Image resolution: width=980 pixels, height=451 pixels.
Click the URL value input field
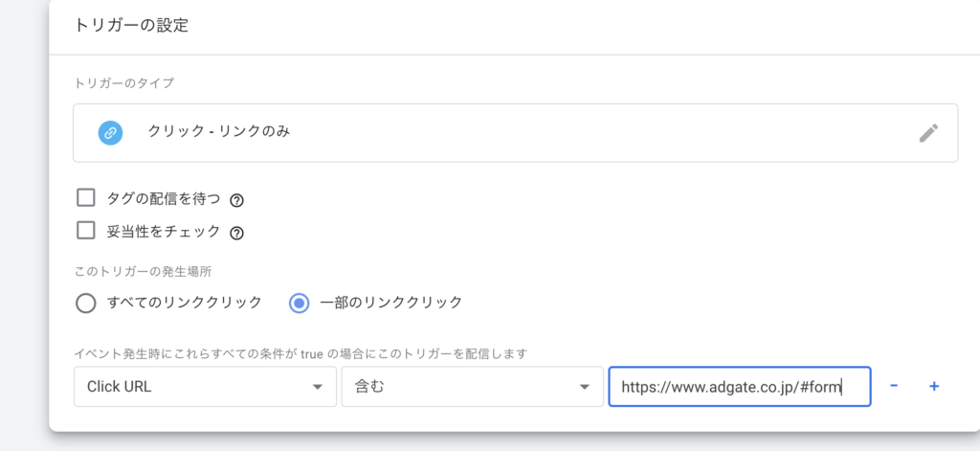(x=740, y=387)
